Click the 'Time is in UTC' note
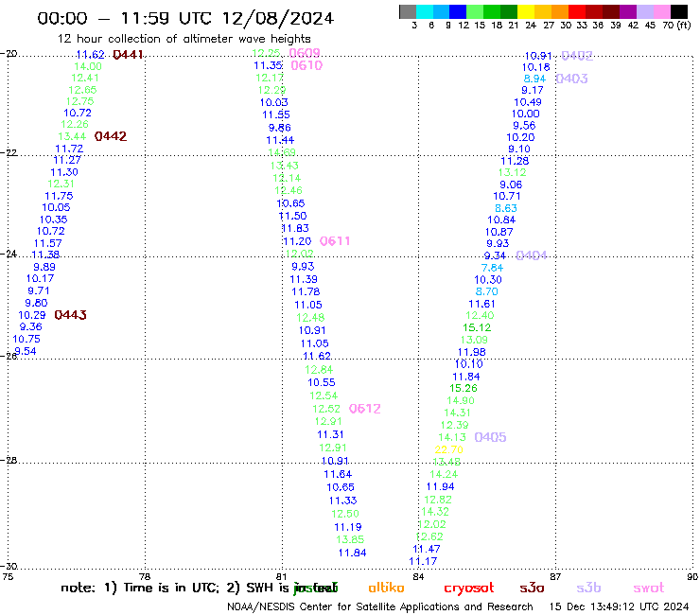The height and width of the screenshot is (615, 700). point(171,588)
